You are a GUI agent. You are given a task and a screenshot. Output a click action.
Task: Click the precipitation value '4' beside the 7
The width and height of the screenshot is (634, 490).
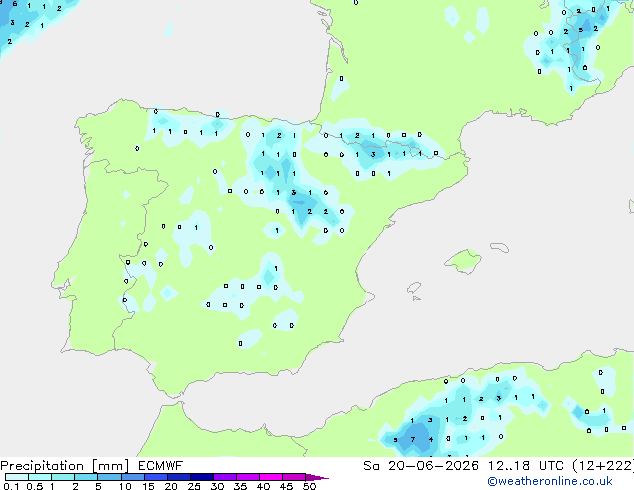pos(431,439)
